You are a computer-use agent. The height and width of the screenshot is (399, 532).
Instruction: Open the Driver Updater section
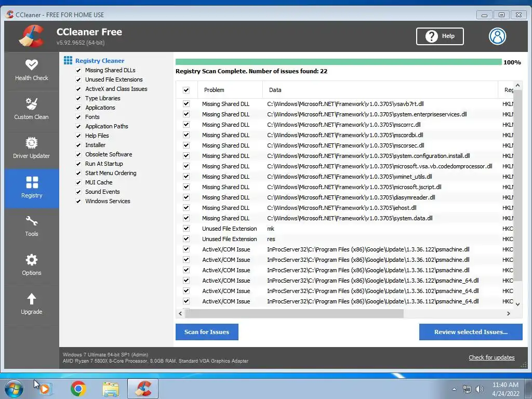(32, 149)
